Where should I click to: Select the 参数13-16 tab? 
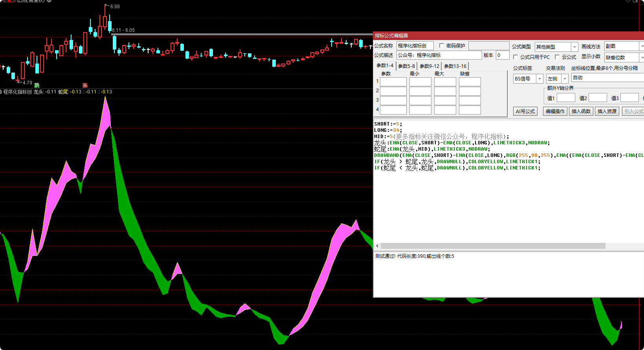455,66
